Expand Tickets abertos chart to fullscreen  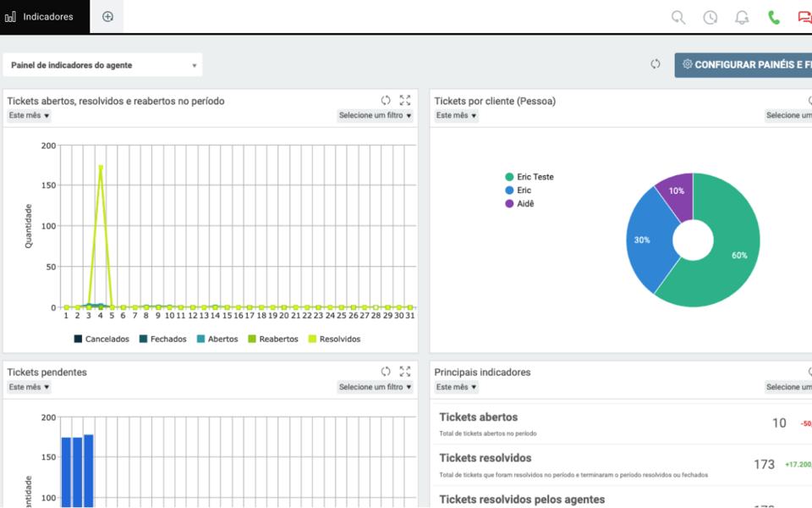(405, 101)
